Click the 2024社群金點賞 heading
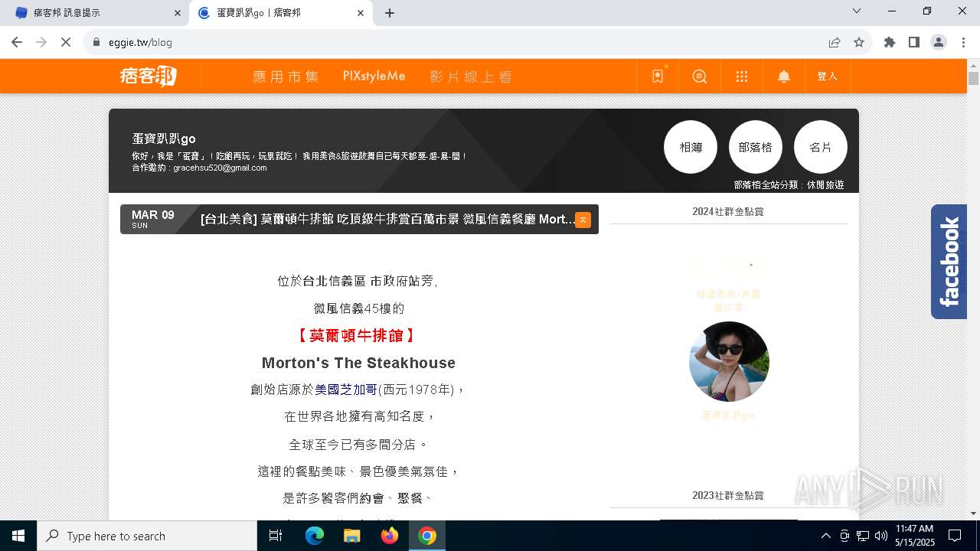 tap(728, 211)
